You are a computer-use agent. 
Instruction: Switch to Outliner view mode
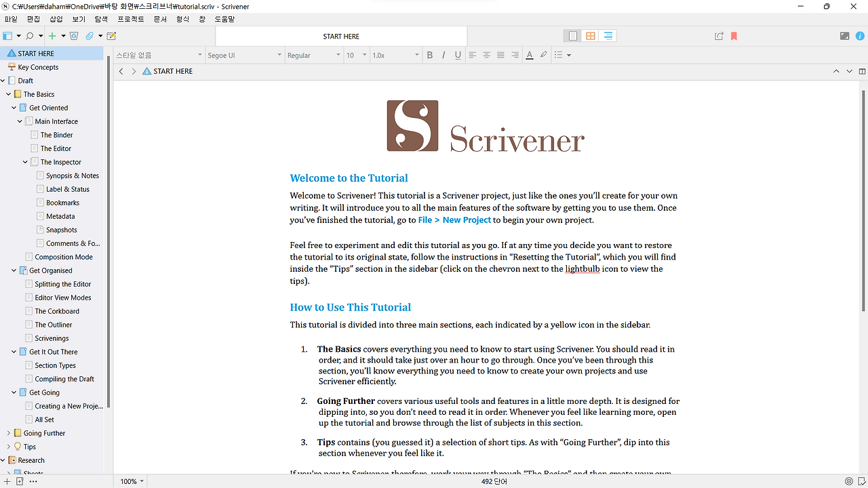pos(608,36)
